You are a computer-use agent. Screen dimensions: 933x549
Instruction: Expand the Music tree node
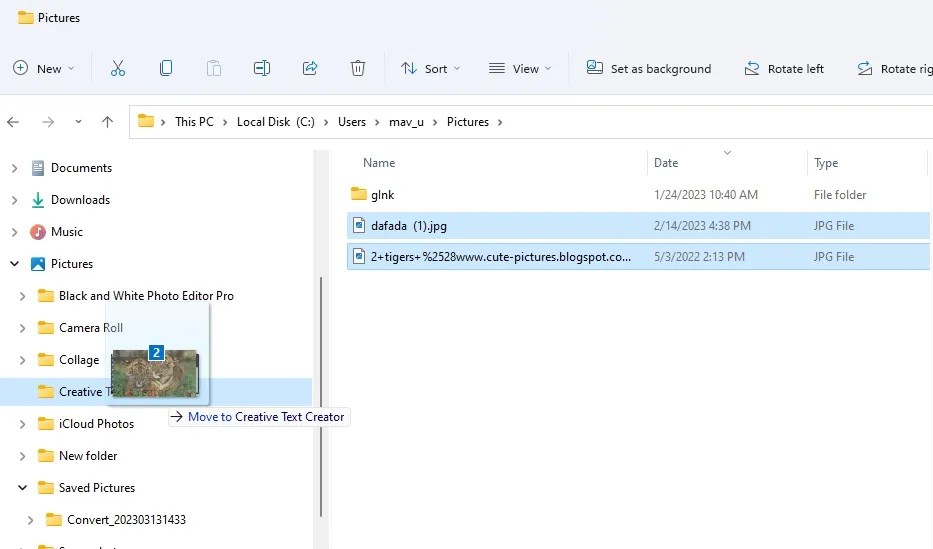pos(14,233)
